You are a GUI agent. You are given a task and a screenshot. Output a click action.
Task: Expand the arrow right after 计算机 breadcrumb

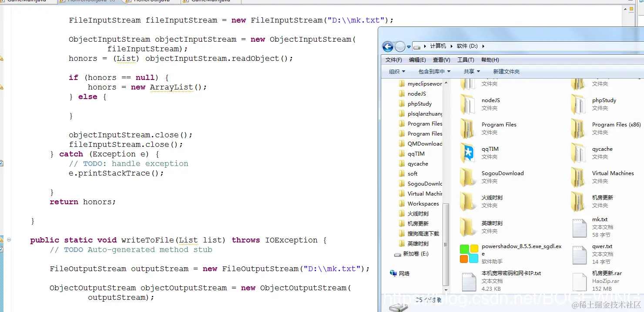click(x=451, y=46)
